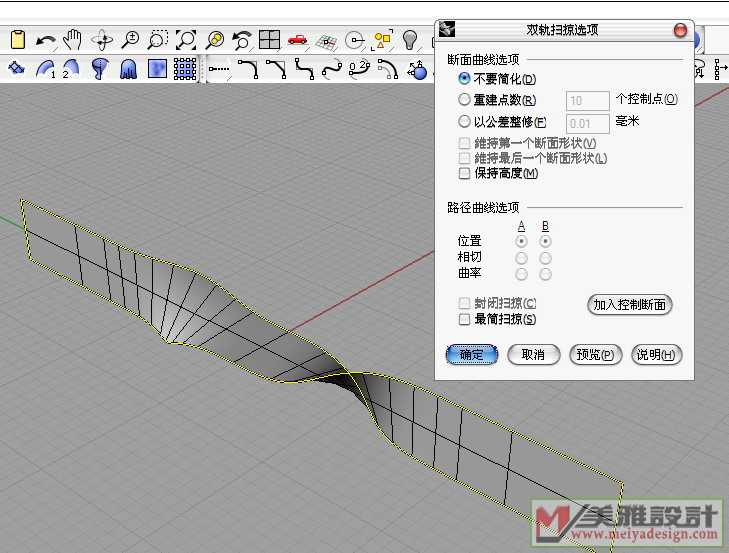Click the blue sphere move-arrows icon

[x=417, y=70]
